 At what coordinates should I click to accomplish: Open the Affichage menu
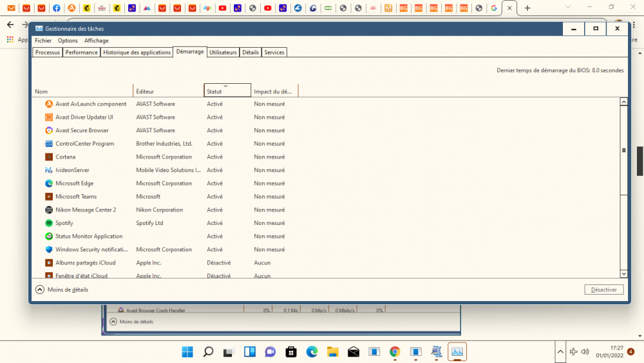(x=97, y=41)
